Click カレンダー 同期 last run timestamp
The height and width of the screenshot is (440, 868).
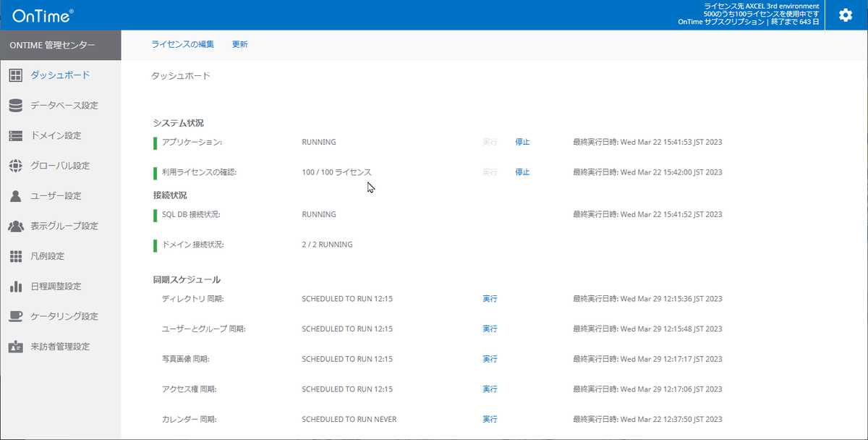[x=647, y=420]
